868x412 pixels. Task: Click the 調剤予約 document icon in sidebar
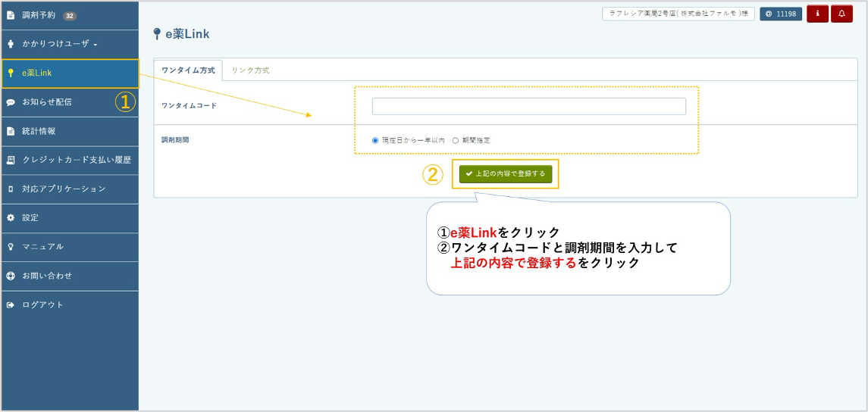(11, 15)
